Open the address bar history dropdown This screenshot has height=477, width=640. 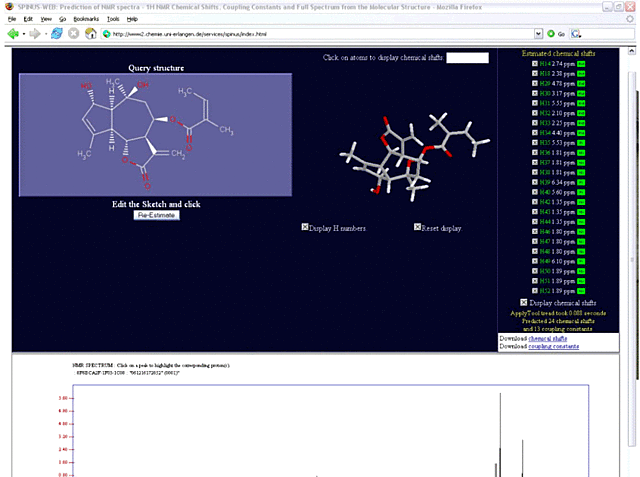(x=538, y=34)
